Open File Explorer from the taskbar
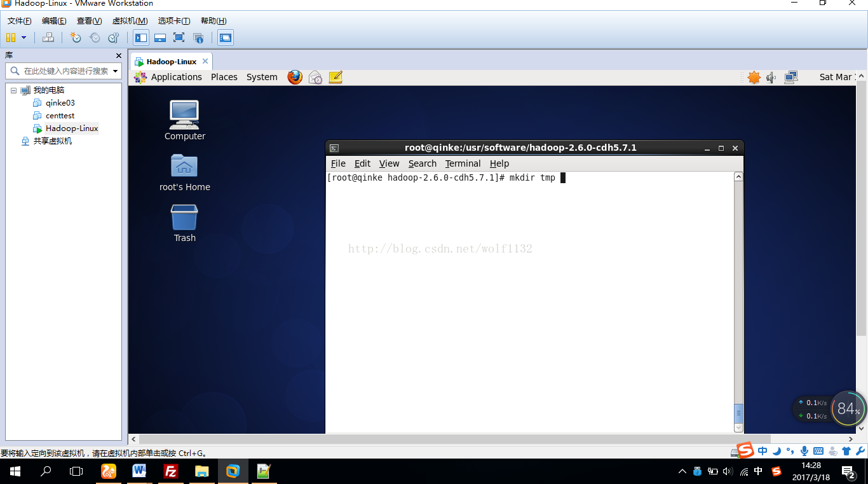This screenshot has width=868, height=484. [x=201, y=471]
